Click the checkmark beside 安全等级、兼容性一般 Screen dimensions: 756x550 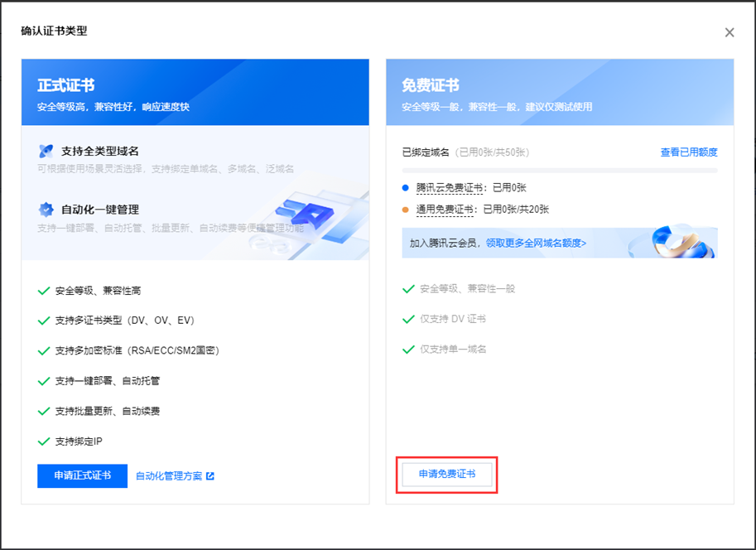[408, 289]
